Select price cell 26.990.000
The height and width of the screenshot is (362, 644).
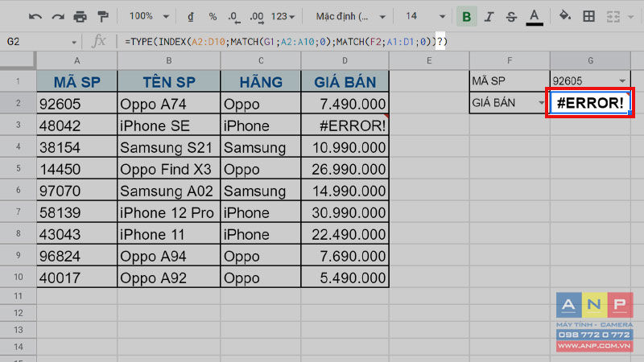[x=345, y=169]
